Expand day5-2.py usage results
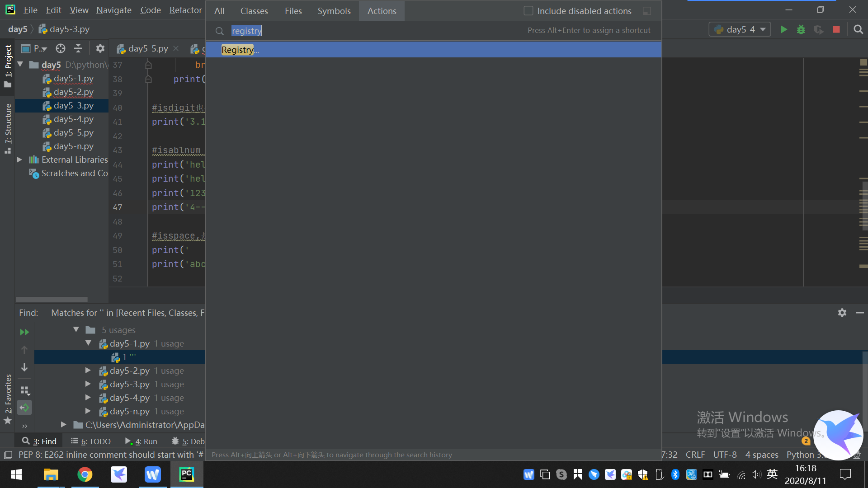The height and width of the screenshot is (488, 868). (x=88, y=371)
